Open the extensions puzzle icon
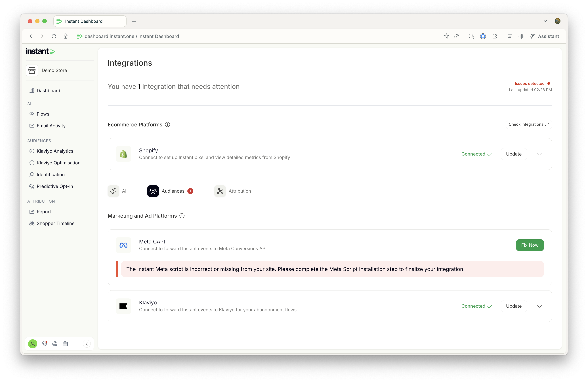Screen dimensions: 588x382 (494, 36)
